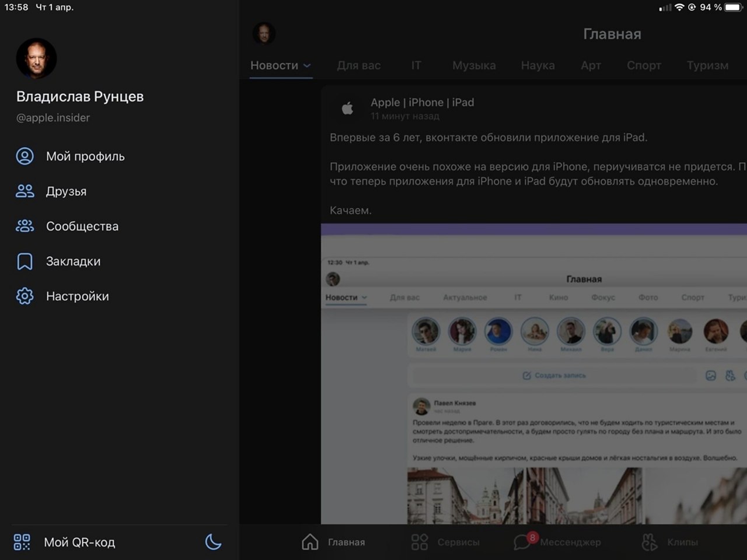Switch to the Арт tab
Image resolution: width=747 pixels, height=560 pixels.
click(591, 65)
